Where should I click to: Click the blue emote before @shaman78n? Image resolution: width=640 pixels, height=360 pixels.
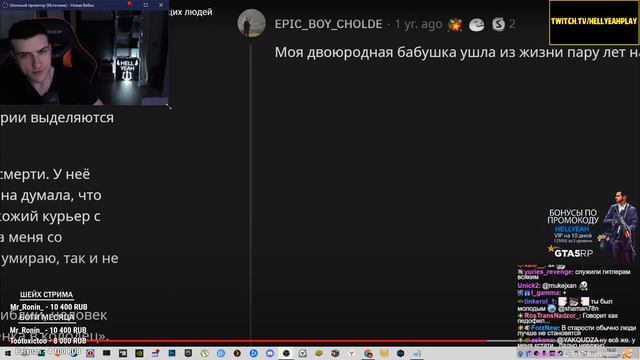tap(552, 309)
